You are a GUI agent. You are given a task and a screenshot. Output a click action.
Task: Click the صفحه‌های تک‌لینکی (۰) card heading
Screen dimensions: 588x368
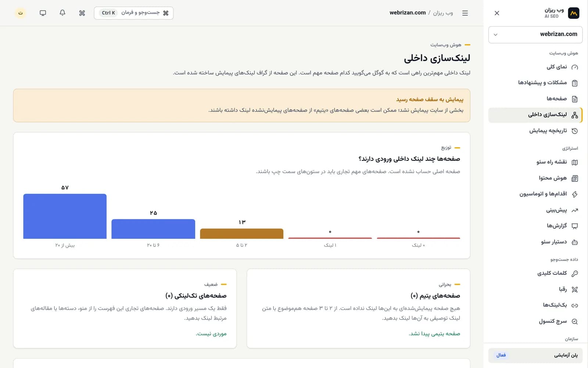coord(196,296)
